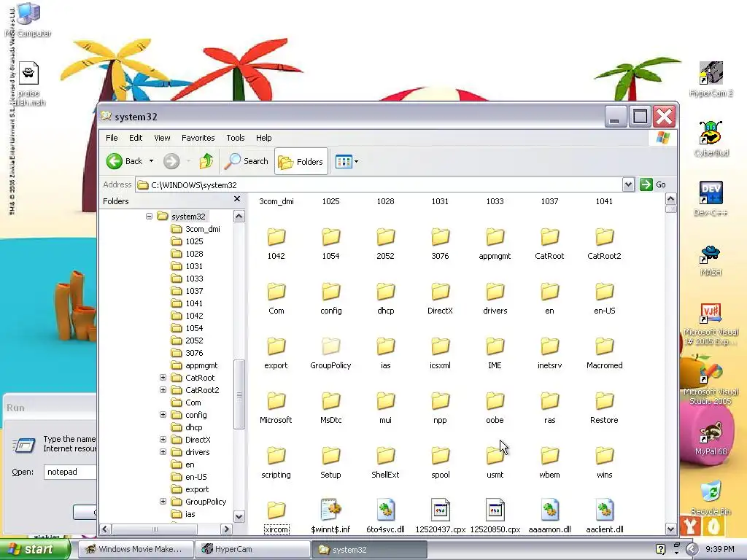
Task: Click the system32 taskbar button
Action: [x=370, y=550]
